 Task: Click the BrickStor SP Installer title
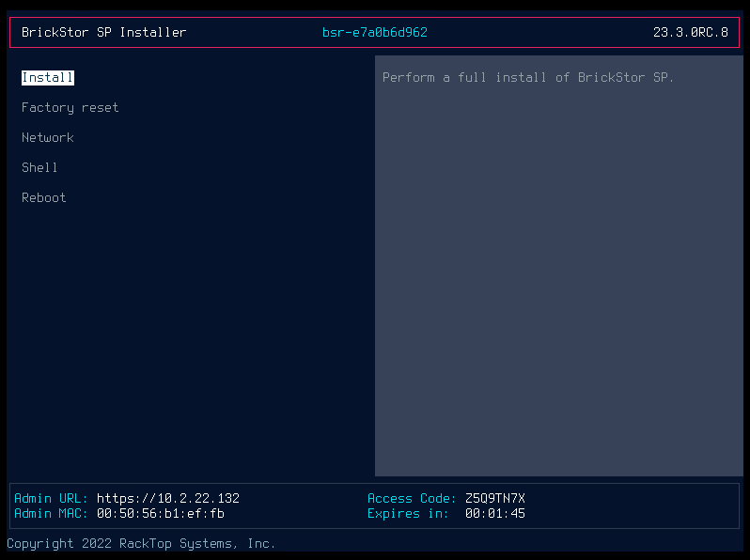103,33
